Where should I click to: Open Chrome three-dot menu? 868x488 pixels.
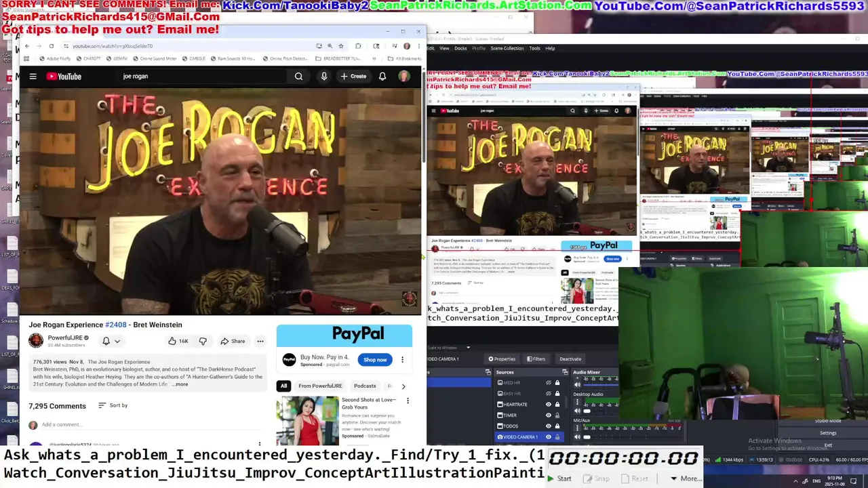418,46
